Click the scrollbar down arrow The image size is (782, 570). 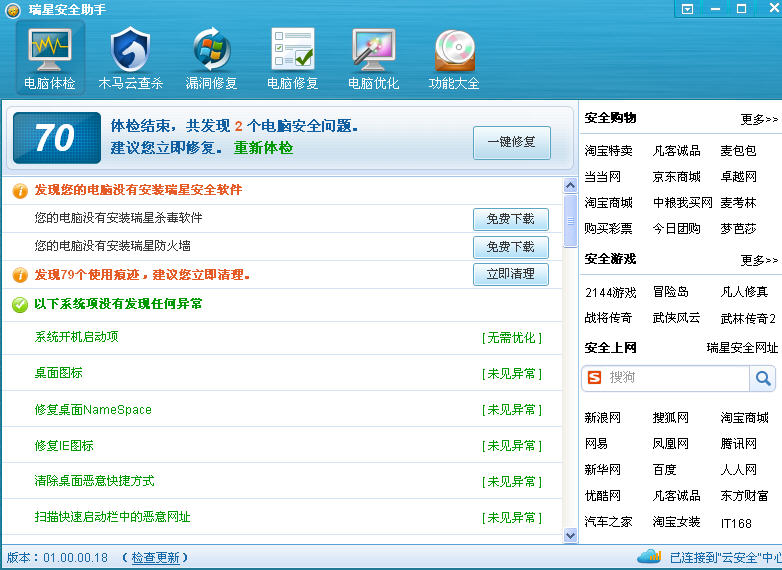tap(570, 536)
